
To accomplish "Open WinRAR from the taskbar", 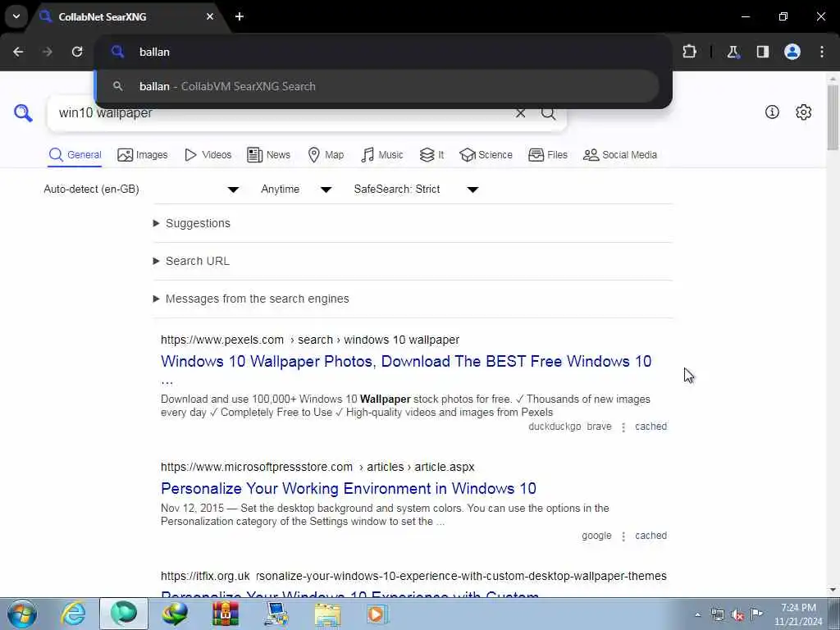I will click(226, 614).
